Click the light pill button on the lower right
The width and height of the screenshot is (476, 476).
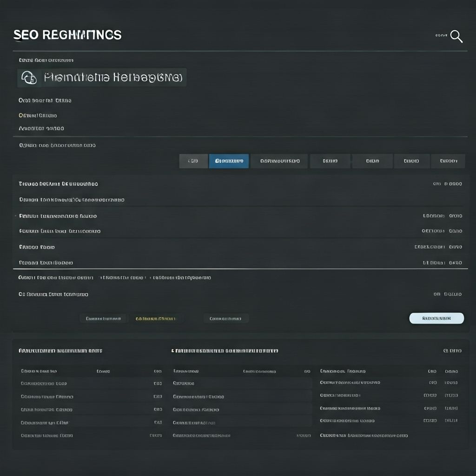tap(436, 318)
